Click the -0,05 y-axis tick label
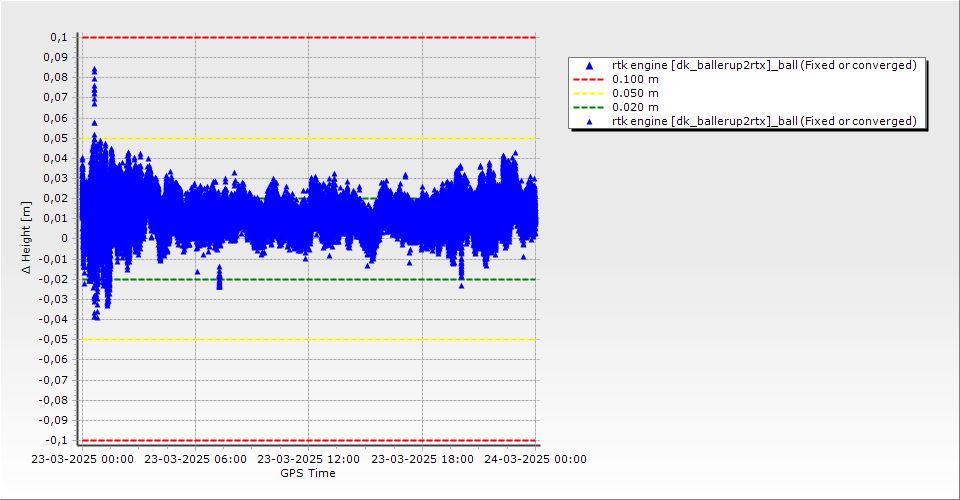The image size is (960, 500). click(x=53, y=340)
